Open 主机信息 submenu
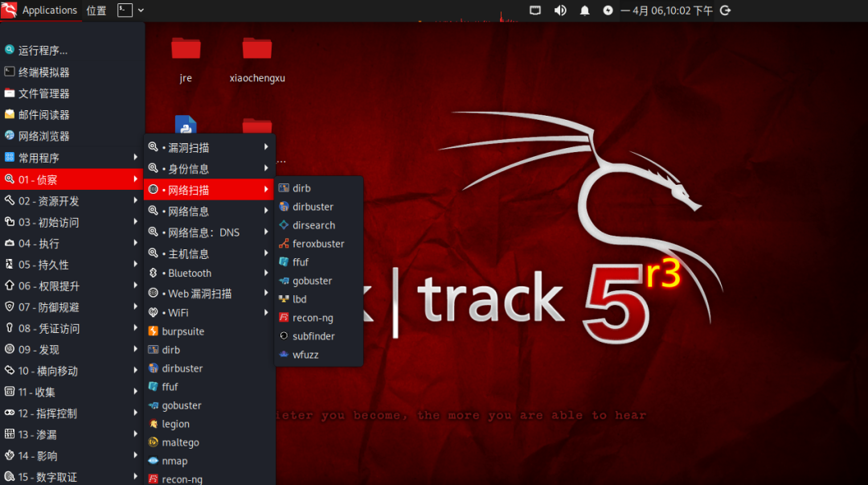 click(209, 254)
